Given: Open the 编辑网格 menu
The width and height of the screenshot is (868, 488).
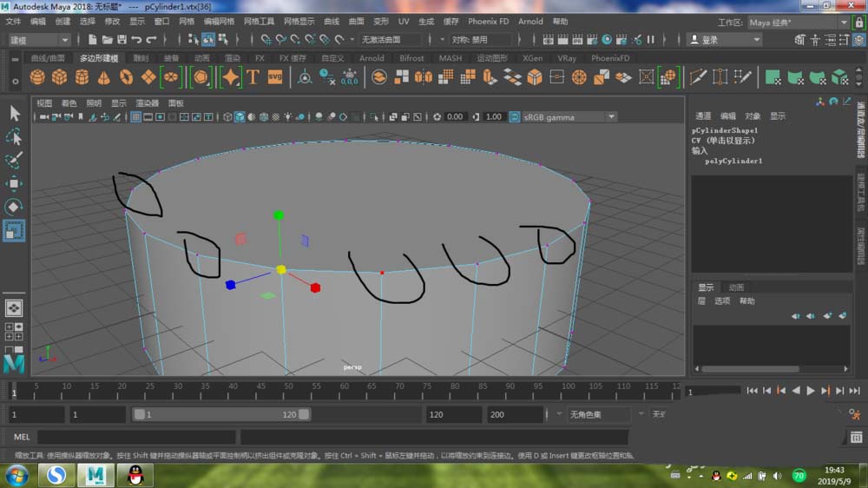Looking at the screenshot, I should tap(220, 21).
